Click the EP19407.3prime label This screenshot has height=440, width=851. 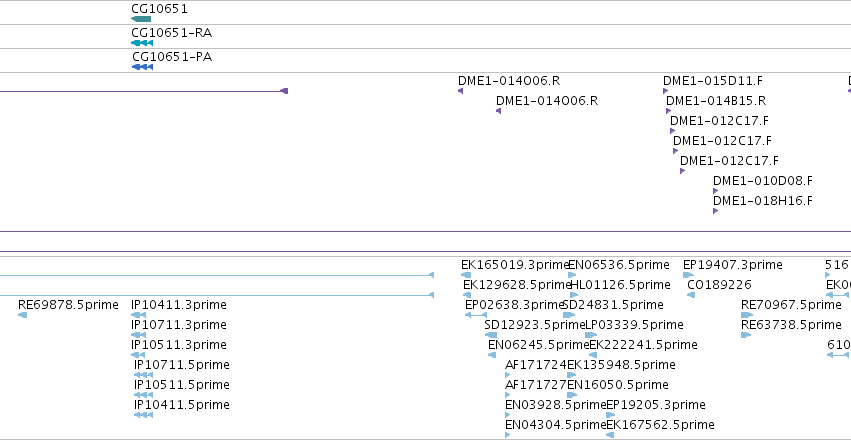tap(733, 265)
